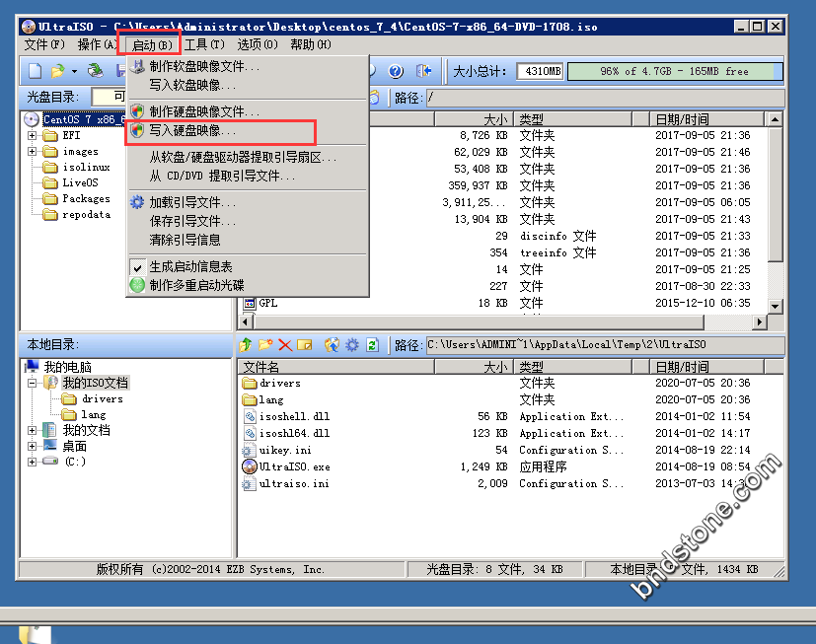Click the Exit door icon in the toolbar
Image resolution: width=816 pixels, height=644 pixels.
tap(423, 71)
